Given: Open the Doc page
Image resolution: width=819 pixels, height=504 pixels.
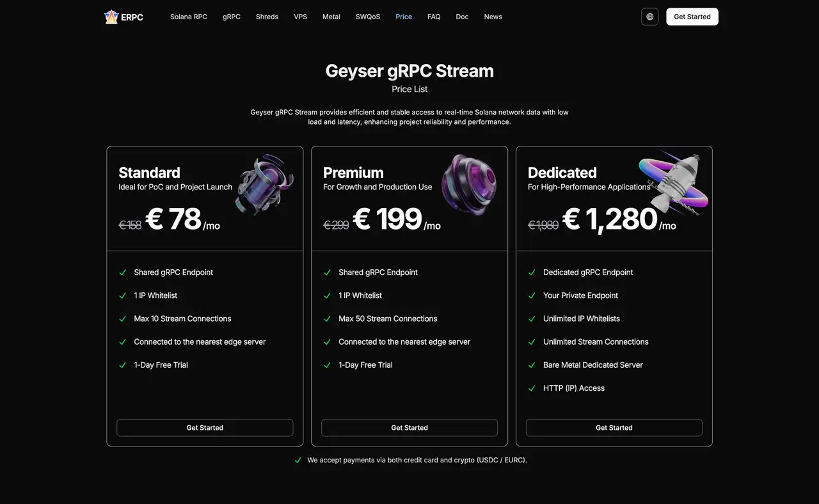Looking at the screenshot, I should click(462, 17).
